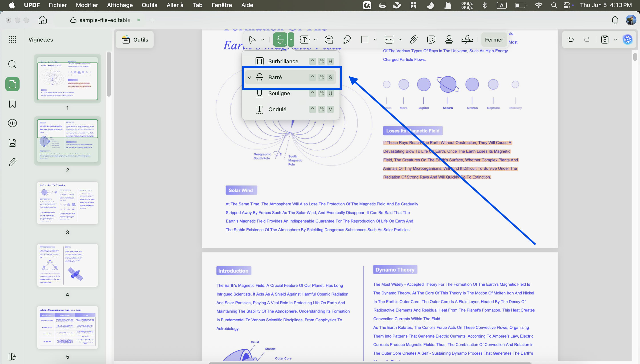Image resolution: width=640 pixels, height=364 pixels.
Task: Open macOS Spotlight search
Action: [x=554, y=5]
